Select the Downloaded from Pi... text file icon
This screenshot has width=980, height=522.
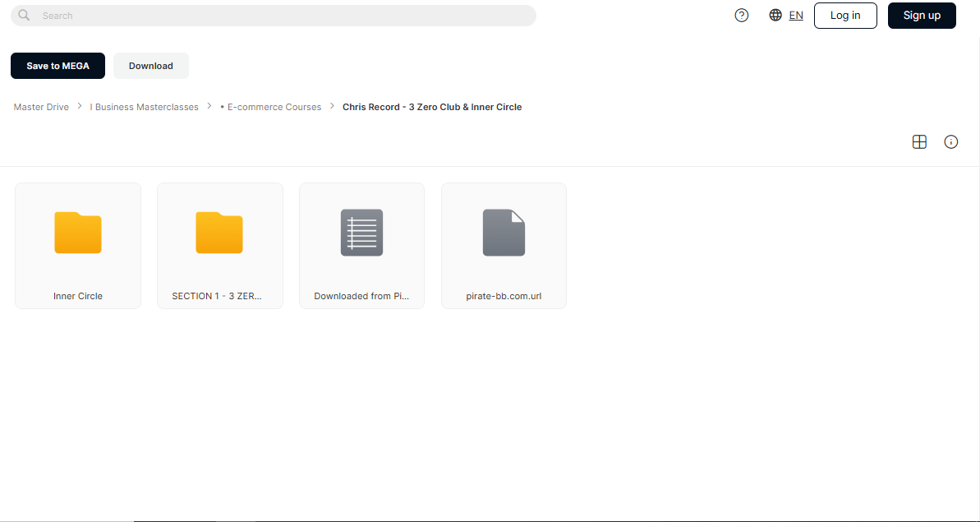tap(362, 233)
